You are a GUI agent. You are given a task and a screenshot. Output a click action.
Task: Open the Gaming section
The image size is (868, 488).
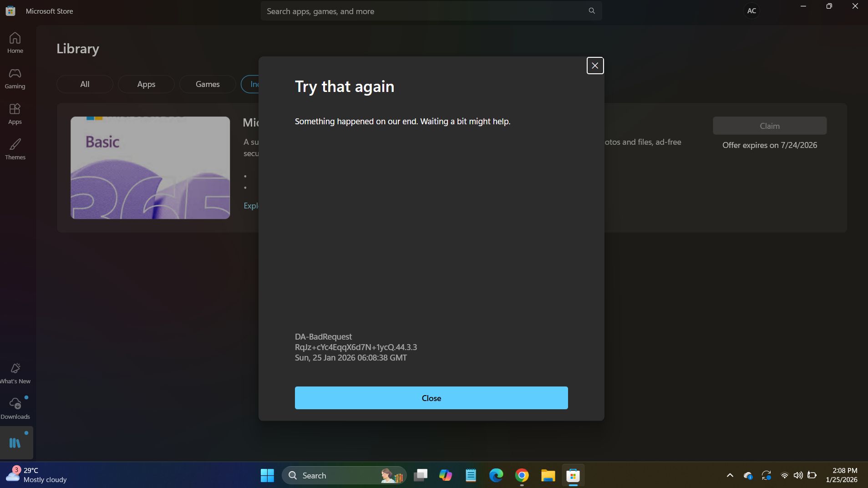click(x=15, y=78)
